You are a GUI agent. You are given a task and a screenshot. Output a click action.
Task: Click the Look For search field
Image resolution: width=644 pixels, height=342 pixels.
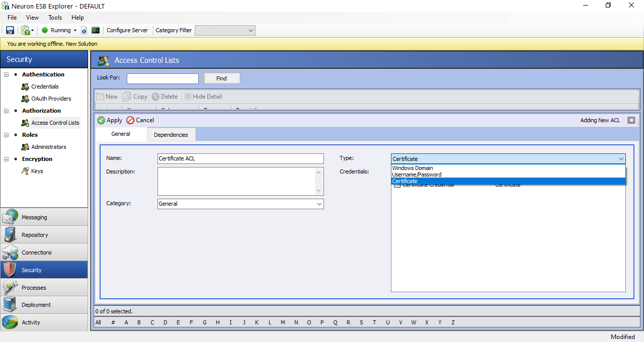pos(163,78)
